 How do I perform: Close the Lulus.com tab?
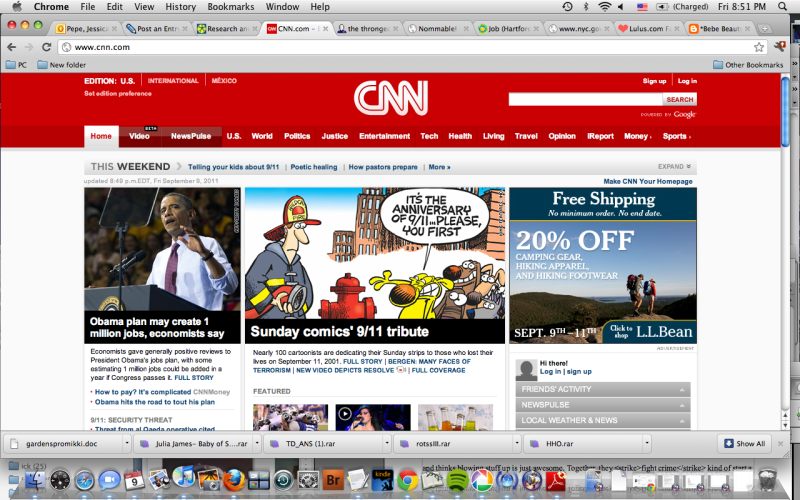click(677, 29)
